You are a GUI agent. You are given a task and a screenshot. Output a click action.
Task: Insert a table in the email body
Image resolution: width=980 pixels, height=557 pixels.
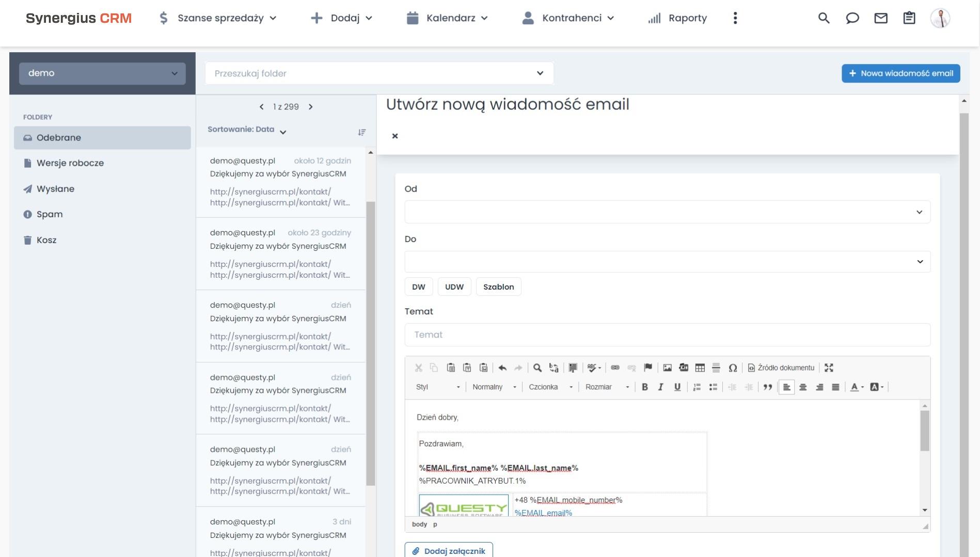coord(700,368)
